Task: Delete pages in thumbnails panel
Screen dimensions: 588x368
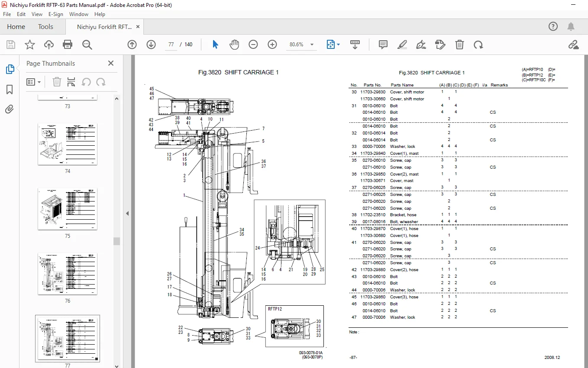Action: [57, 82]
